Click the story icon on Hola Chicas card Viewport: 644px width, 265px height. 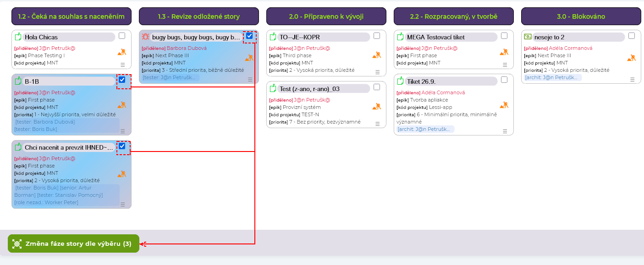[x=18, y=37]
